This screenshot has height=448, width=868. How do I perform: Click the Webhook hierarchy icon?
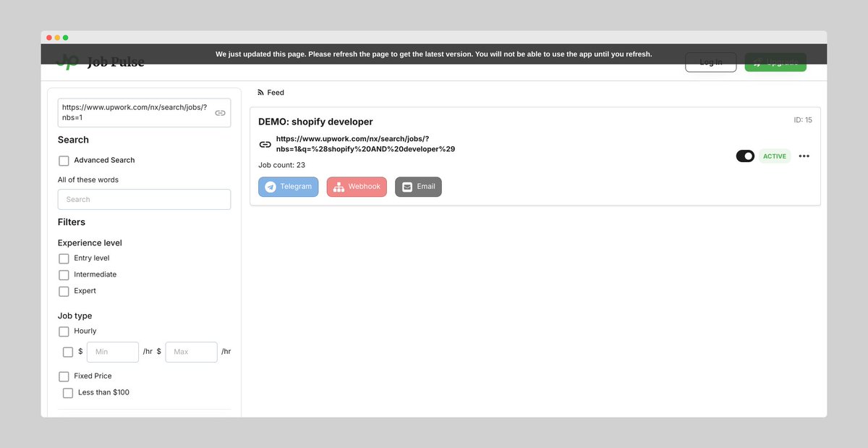(x=339, y=187)
